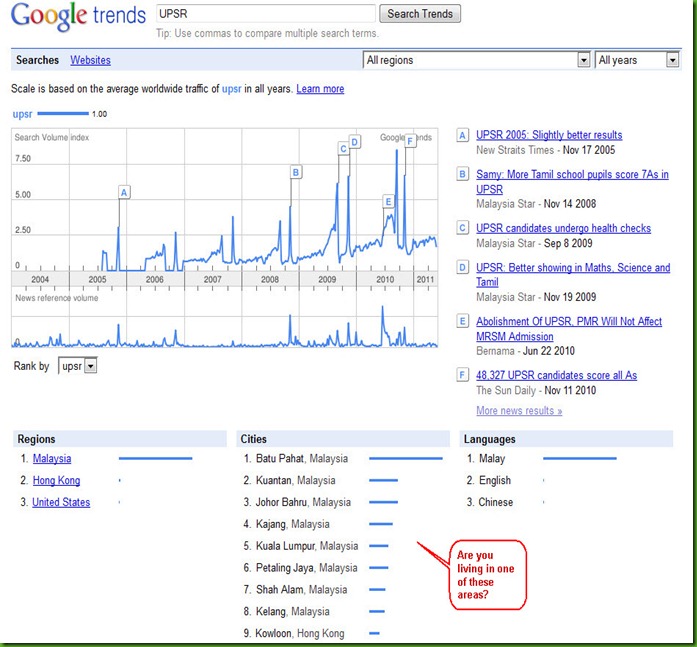This screenshot has width=697, height=647.
Task: Open 'Abolishment Of UPSR, PMR' article link
Action: [569, 329]
